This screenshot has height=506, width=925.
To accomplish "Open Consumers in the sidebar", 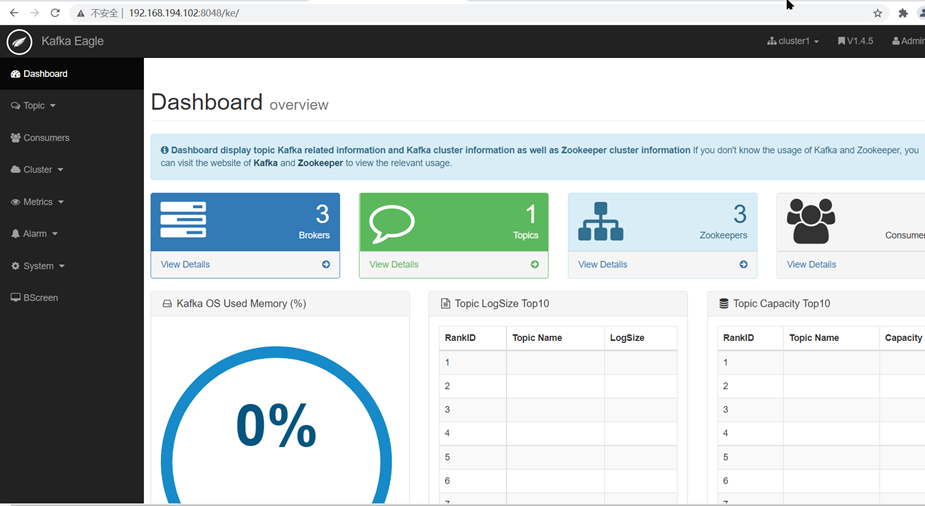I will [x=72, y=137].
